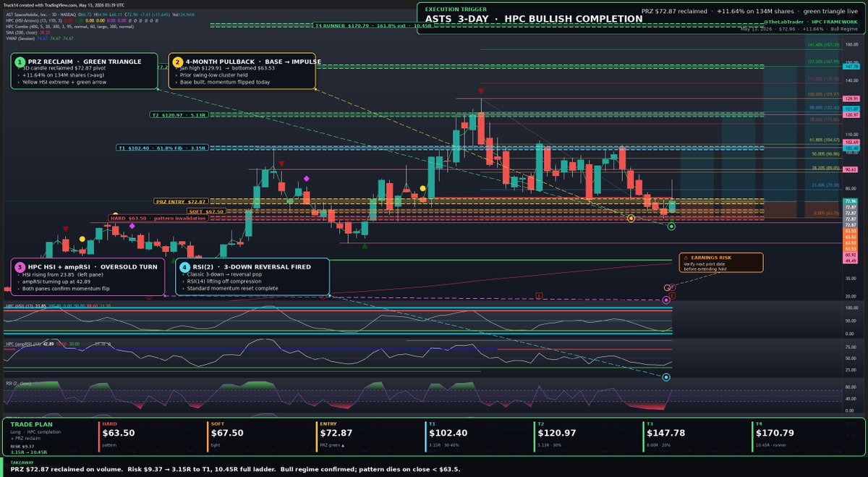Click the 49.49 price-axis tag

851,261
